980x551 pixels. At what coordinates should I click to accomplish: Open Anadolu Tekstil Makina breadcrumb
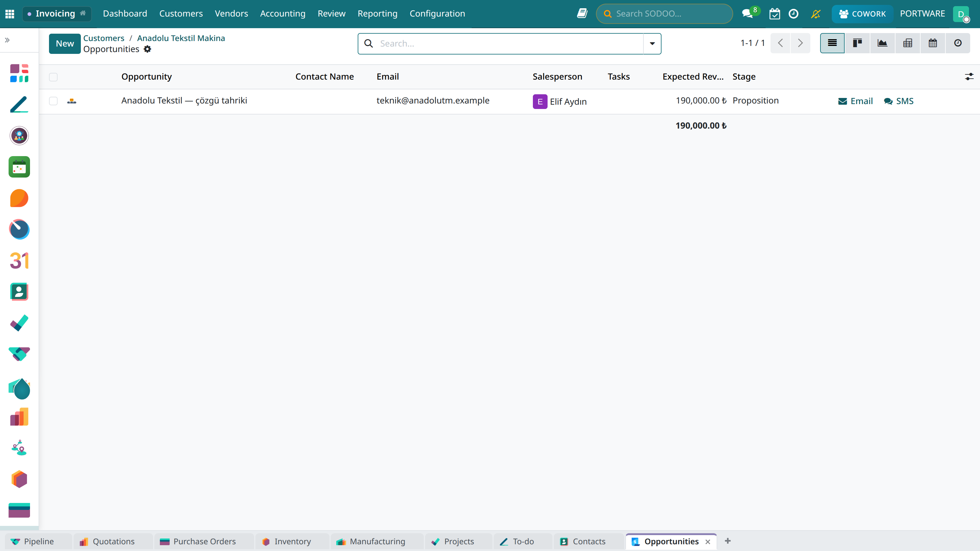[181, 38]
